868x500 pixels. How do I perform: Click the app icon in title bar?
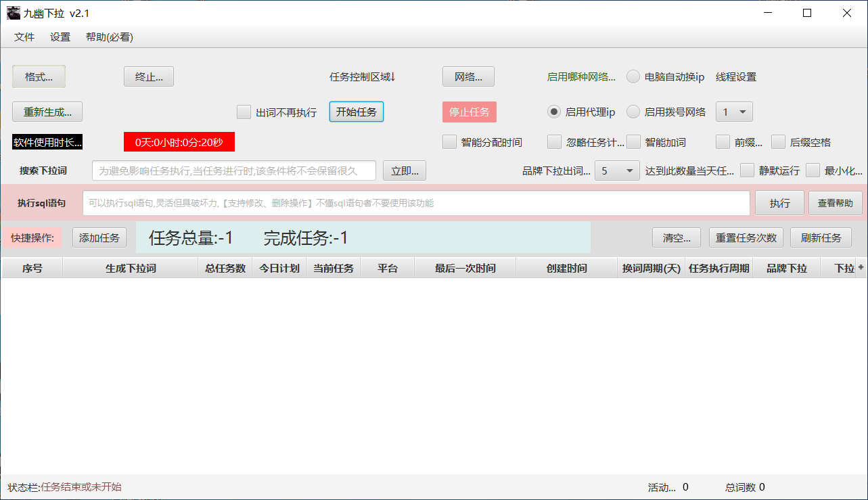click(14, 13)
